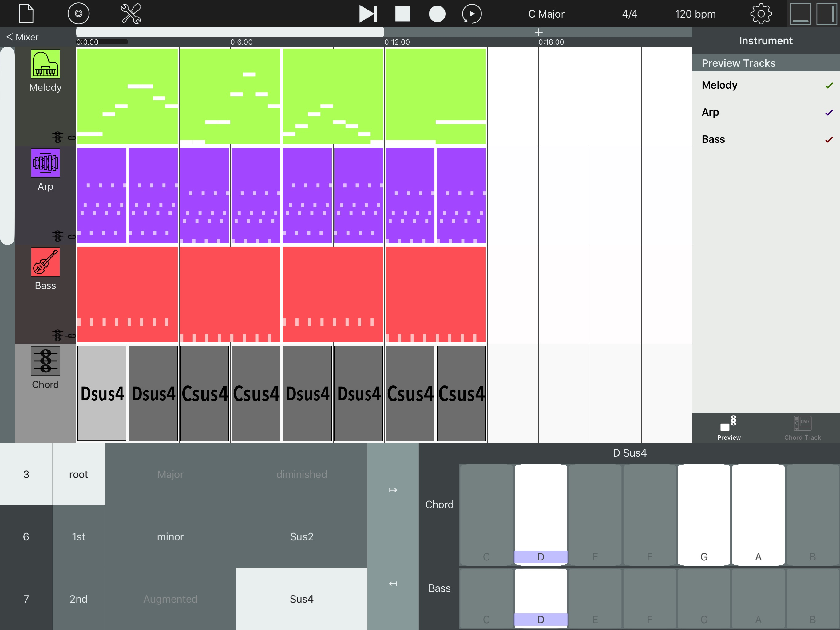Viewport: 840px width, 630px height.
Task: Open the C Major key selector
Action: click(x=546, y=14)
